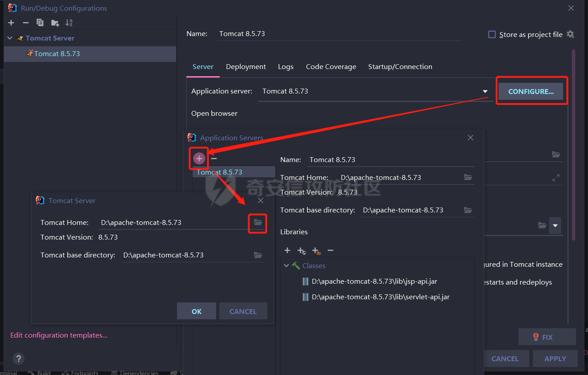Browse base directory folder in Tomcat Server dialog
This screenshot has height=375, width=588.
click(258, 255)
